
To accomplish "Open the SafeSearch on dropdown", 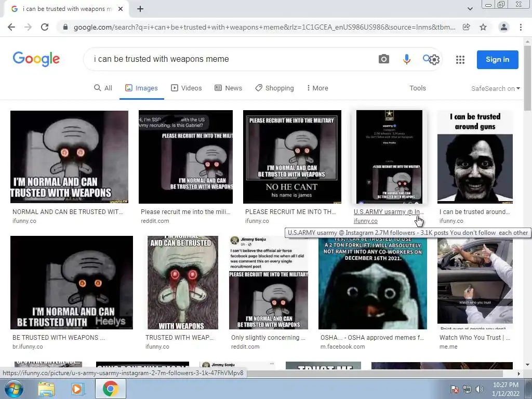I will [495, 88].
